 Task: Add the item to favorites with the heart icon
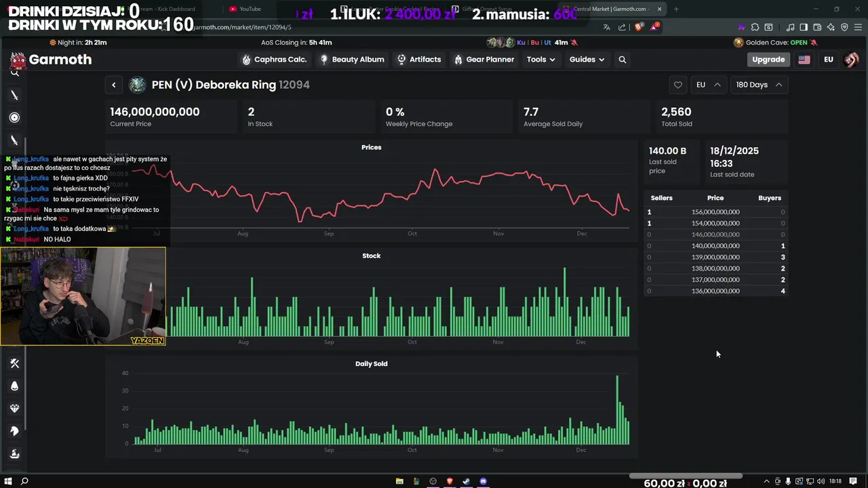677,85
